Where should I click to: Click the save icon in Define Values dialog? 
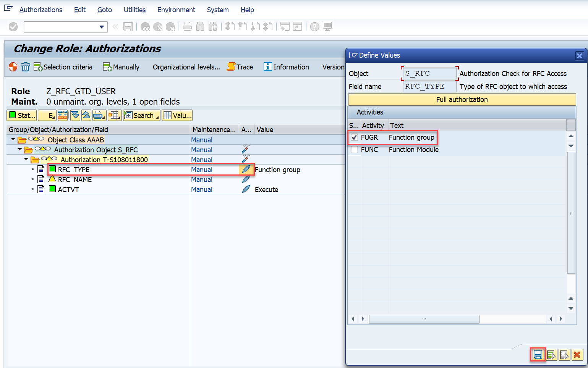[538, 355]
